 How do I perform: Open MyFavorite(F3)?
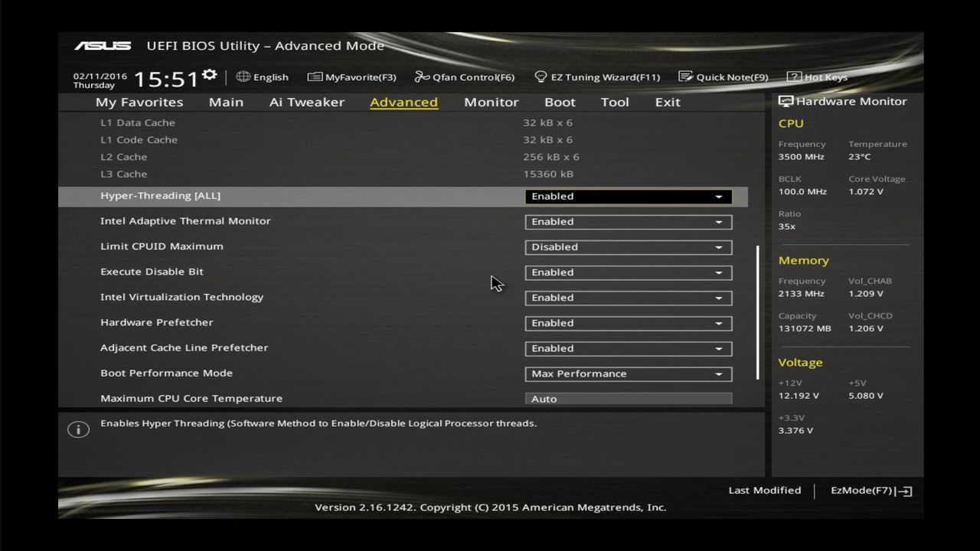[x=351, y=77]
